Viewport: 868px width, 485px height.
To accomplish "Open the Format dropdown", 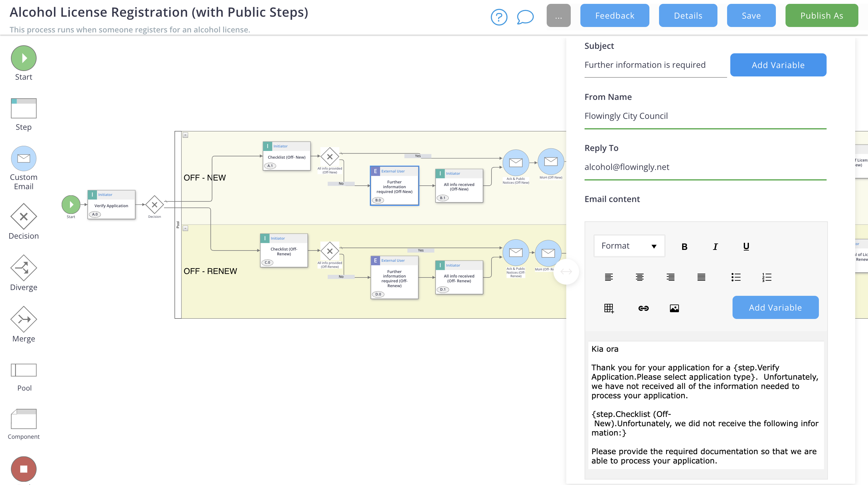I will pos(629,246).
